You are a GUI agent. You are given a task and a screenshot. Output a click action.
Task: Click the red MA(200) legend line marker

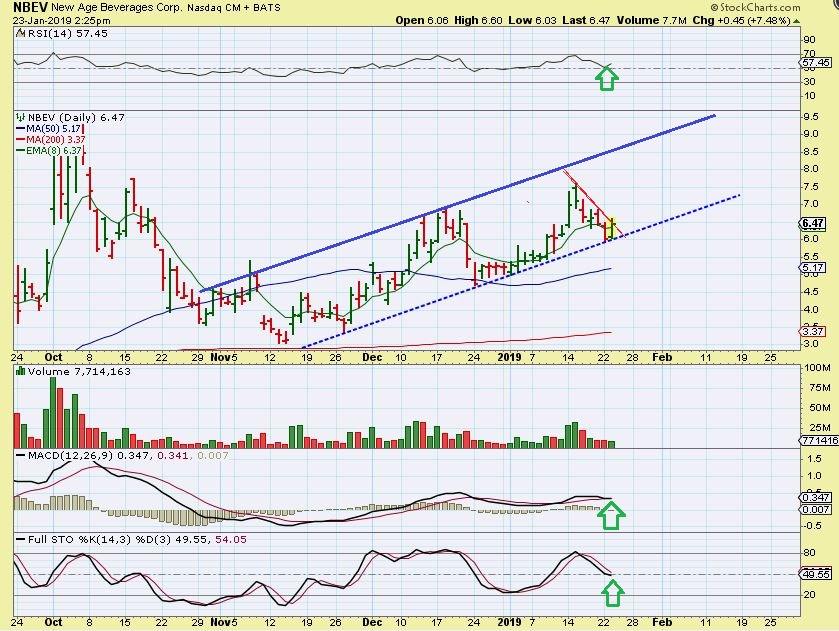point(21,140)
